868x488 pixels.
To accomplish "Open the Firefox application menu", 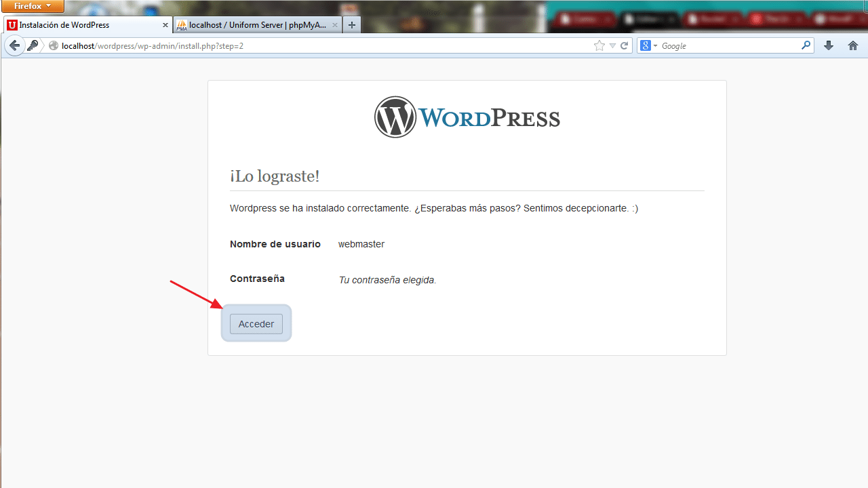I will pos(33,6).
